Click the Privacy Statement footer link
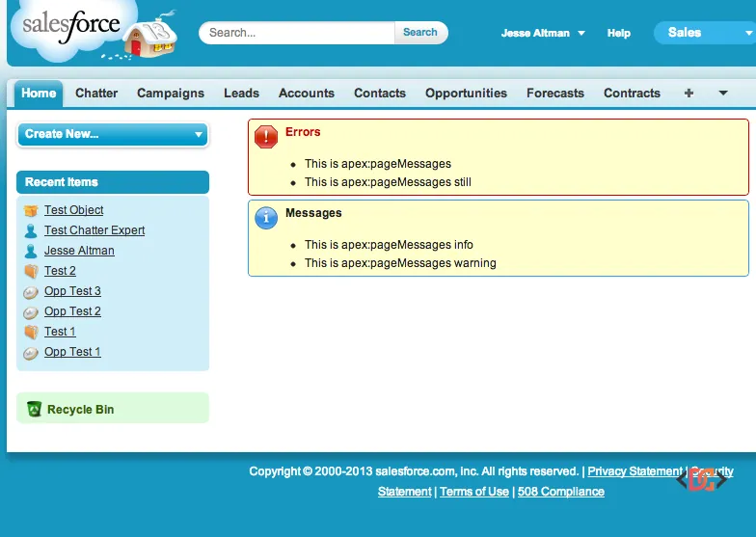 pos(634,471)
